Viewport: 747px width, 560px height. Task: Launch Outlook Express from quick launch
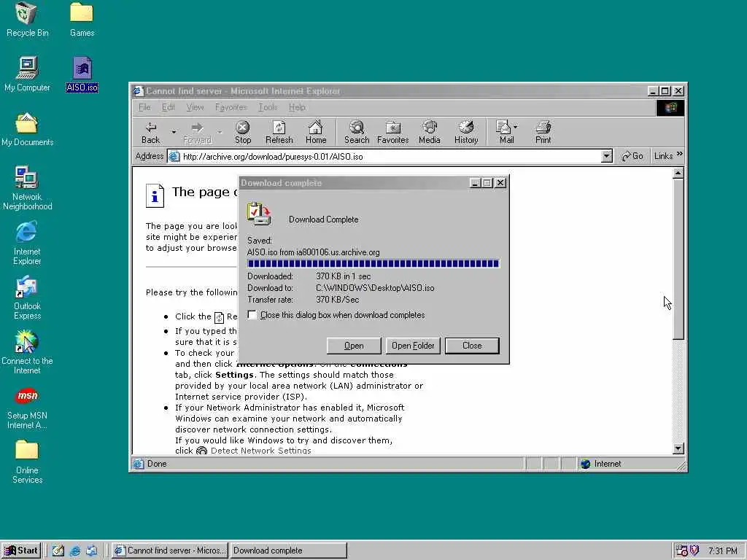point(91,551)
